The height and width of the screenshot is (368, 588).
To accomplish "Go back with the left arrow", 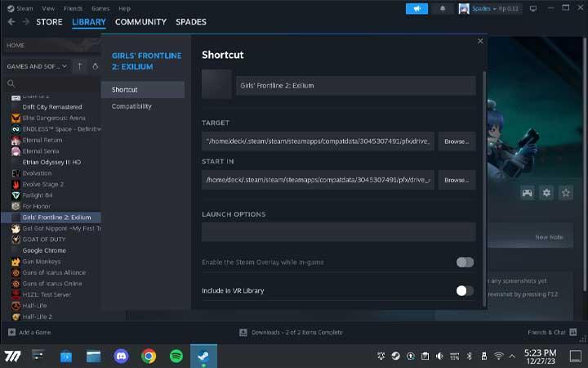I will tap(11, 22).
